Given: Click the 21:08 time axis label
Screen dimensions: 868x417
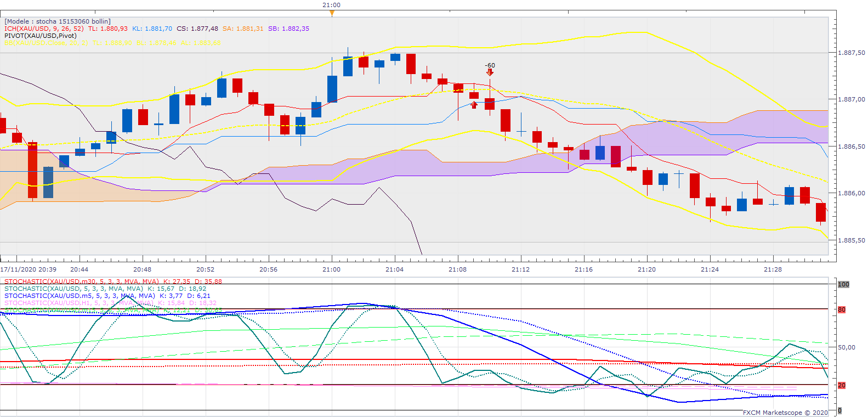Looking at the screenshot, I should [458, 269].
